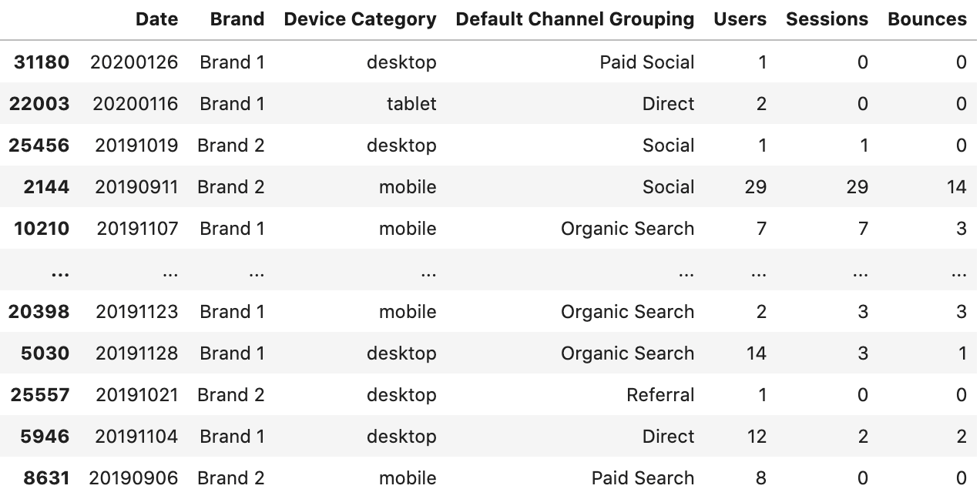Screen dimensions: 980x499
Task: Select the Paid Social channel cell
Action: pyautogui.click(x=646, y=62)
